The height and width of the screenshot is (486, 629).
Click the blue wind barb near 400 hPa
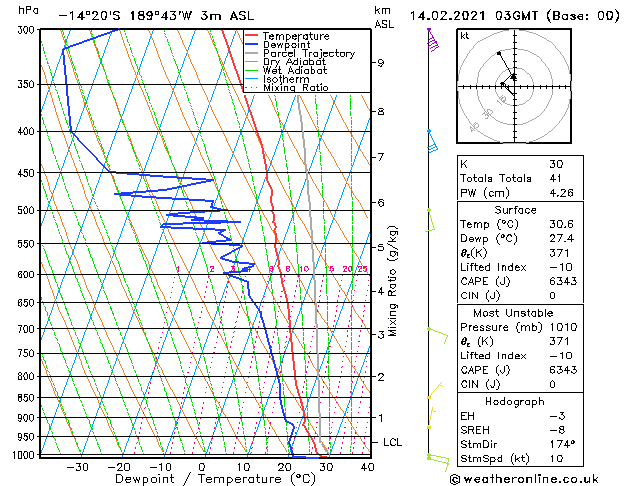pyautogui.click(x=432, y=141)
